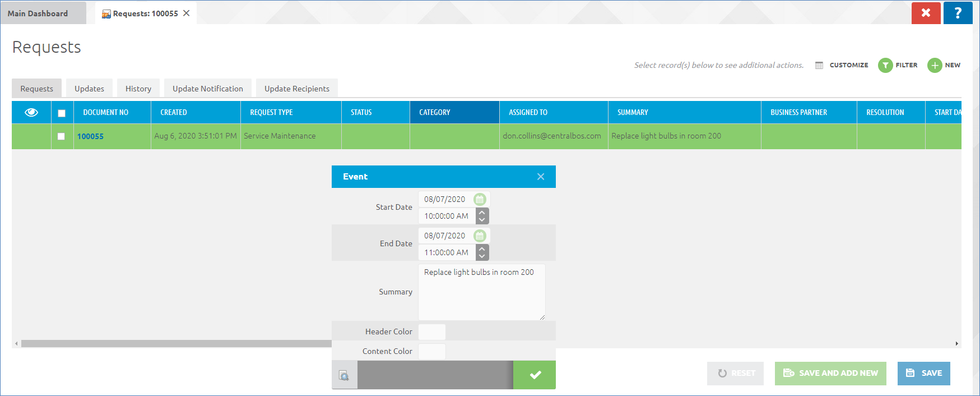Pick the Header Color swatch
This screenshot has height=396, width=980.
[432, 331]
